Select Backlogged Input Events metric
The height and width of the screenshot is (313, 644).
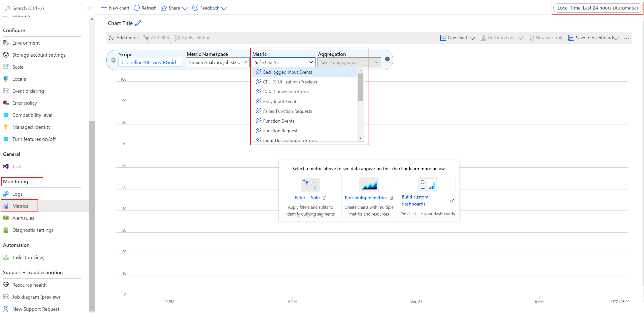(x=287, y=72)
